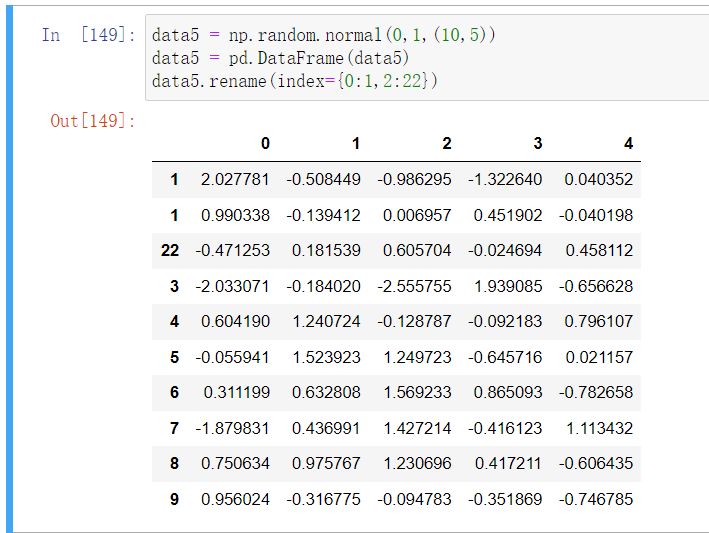This screenshot has width=709, height=533.
Task: Click cell value -0.024694
Action: (x=505, y=250)
